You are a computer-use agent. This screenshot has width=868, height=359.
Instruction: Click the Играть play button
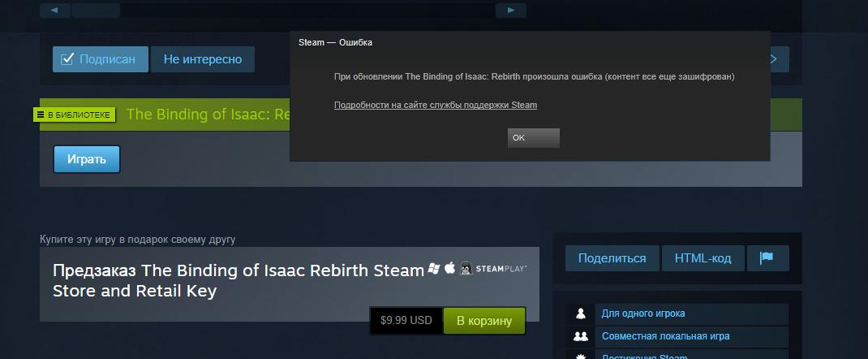coord(86,159)
